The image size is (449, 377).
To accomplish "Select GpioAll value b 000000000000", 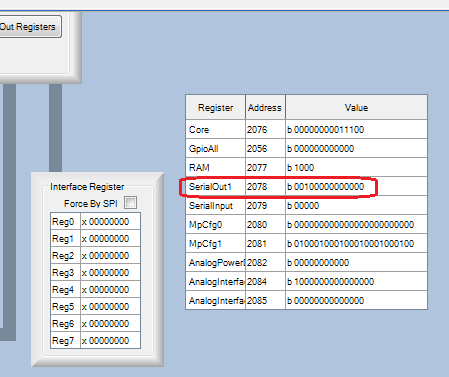I will coord(356,148).
